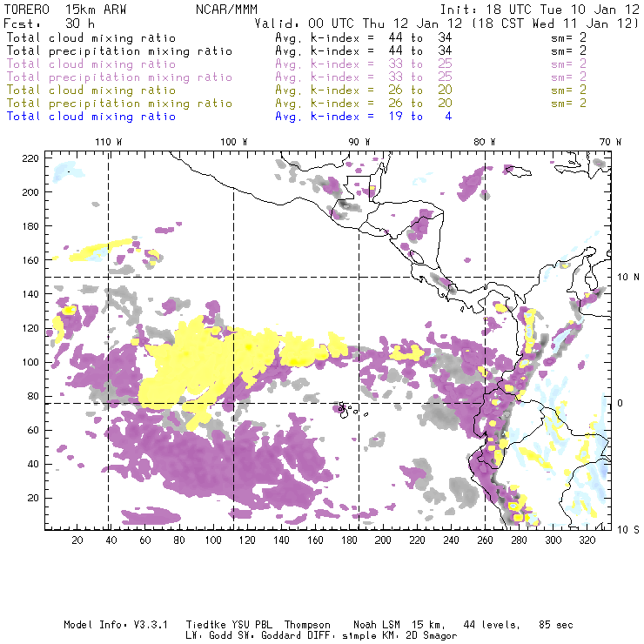Image resolution: width=644 pixels, height=644 pixels.
Task: Select the pink 'Total precipitation mixing ratio' legend entry
Action: tap(119, 77)
